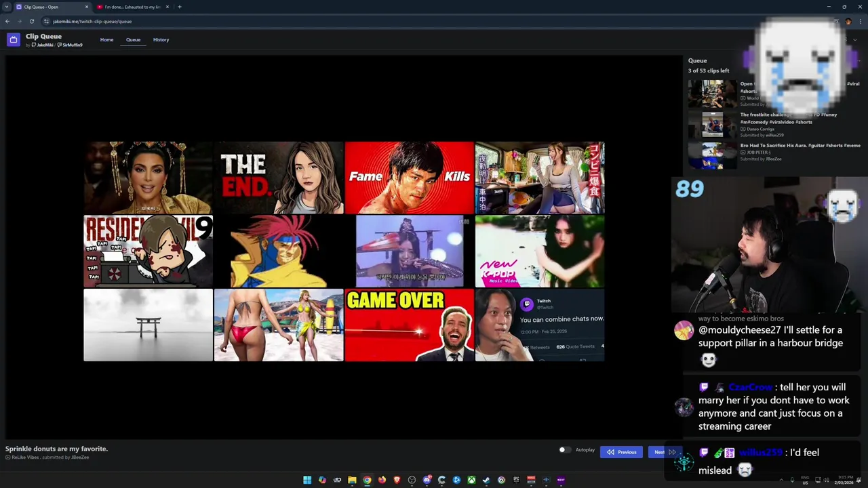Open the JakeMiki author link
This screenshot has height=488, width=868.
(43, 45)
